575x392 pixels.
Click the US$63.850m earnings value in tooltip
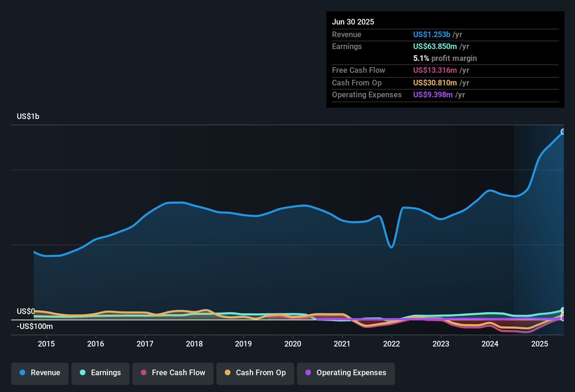tap(435, 46)
